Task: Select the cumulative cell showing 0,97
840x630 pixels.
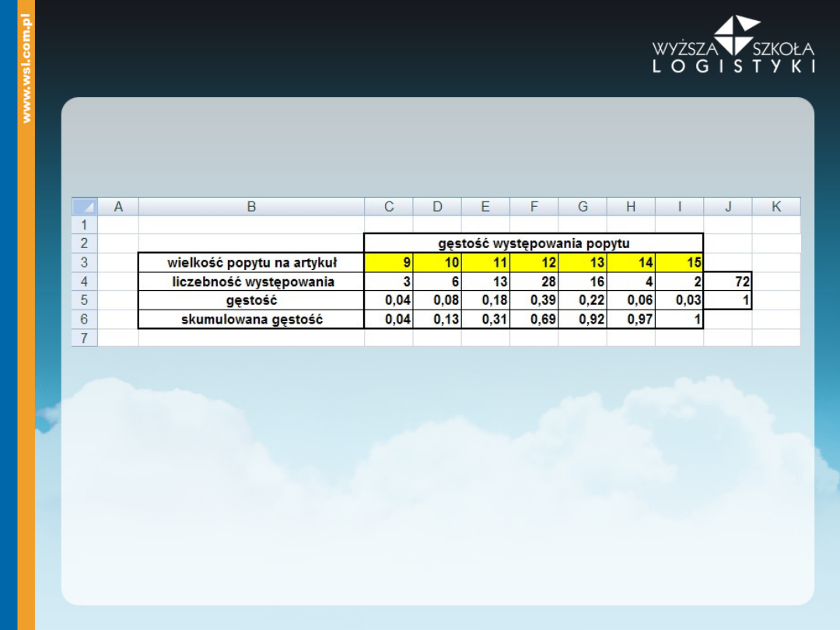Action: [631, 319]
